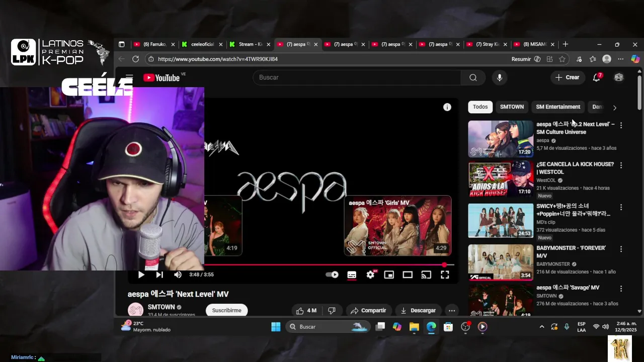Open more actions ellipsis below video

pyautogui.click(x=452, y=310)
